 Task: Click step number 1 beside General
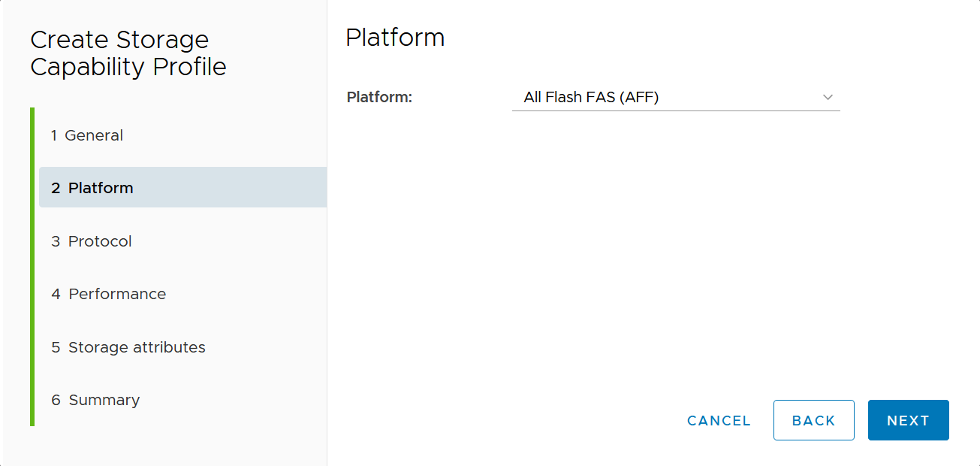pyautogui.click(x=54, y=135)
